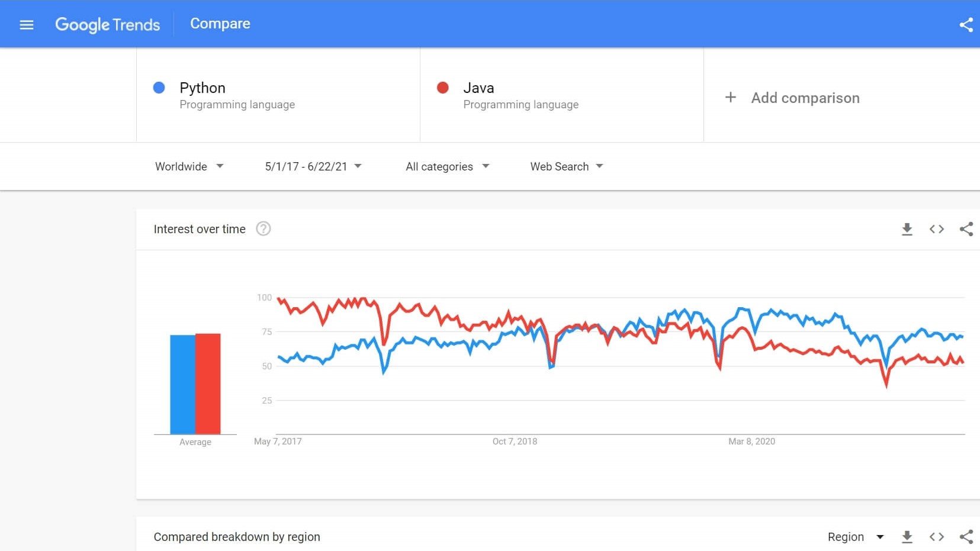Open the Region selector dropdown

coord(855,537)
